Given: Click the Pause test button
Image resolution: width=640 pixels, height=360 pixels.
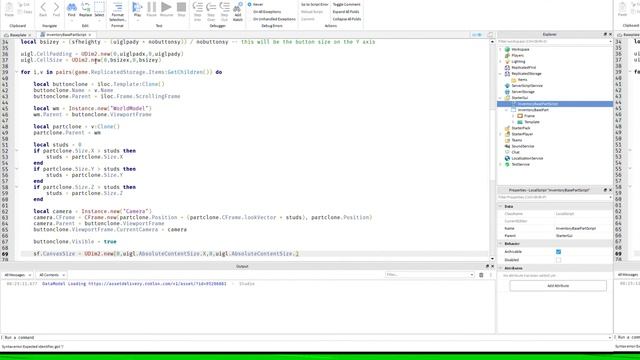Looking at the screenshot, I should (x=151, y=7).
